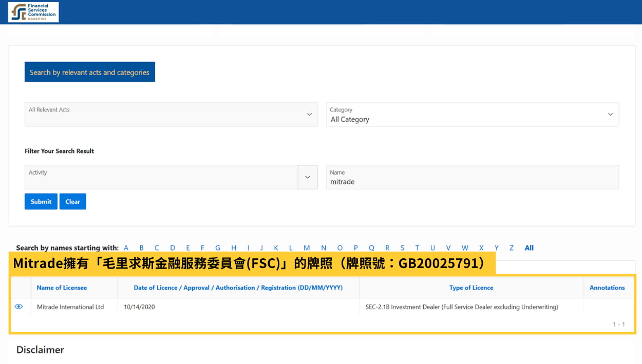
Task: Sort results by Type of Licence header
Action: (x=471, y=288)
